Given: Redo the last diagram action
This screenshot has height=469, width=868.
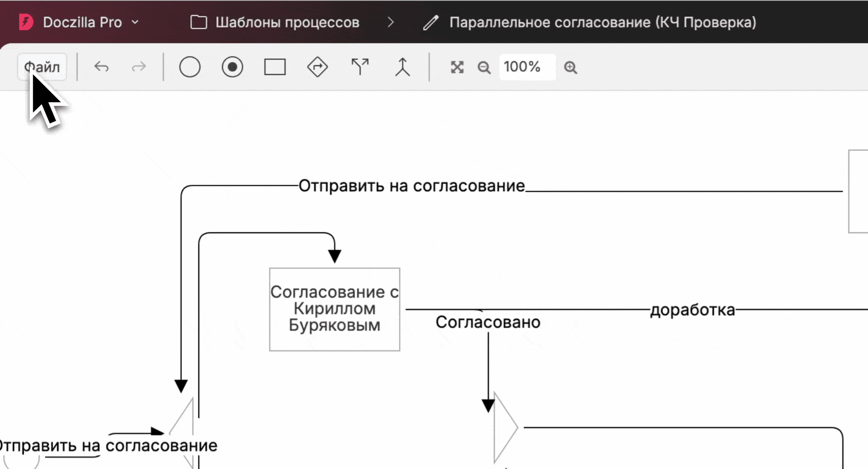Looking at the screenshot, I should click(x=138, y=67).
